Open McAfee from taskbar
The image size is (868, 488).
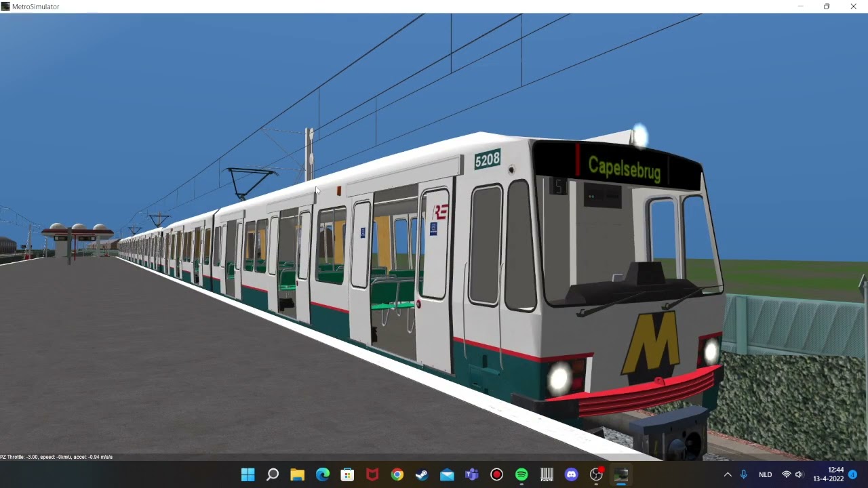[372, 474]
